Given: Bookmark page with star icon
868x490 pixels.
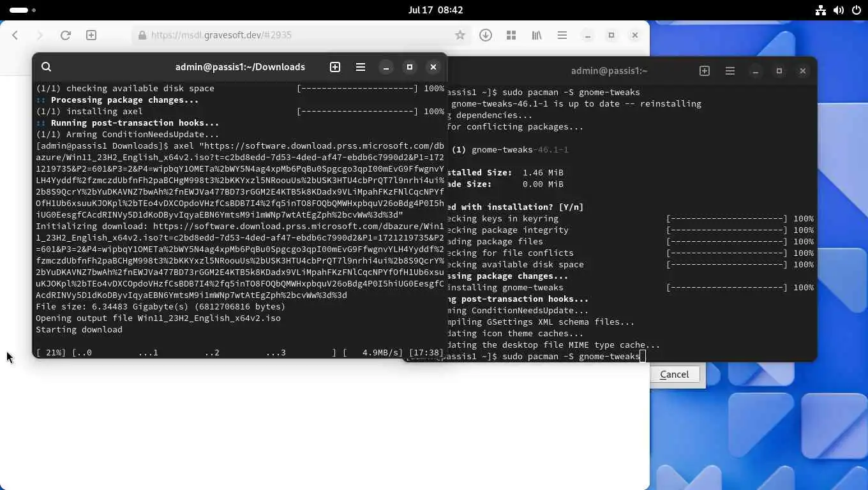Looking at the screenshot, I should tap(460, 35).
